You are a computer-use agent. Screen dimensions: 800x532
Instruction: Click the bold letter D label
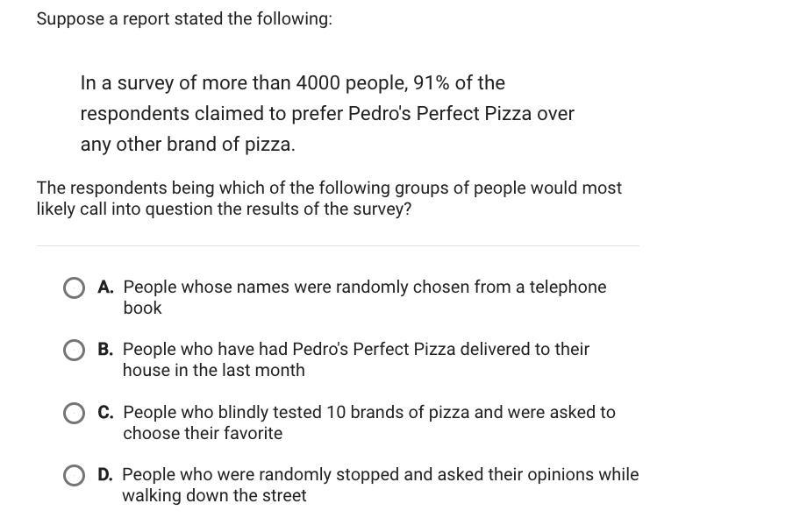coord(105,475)
